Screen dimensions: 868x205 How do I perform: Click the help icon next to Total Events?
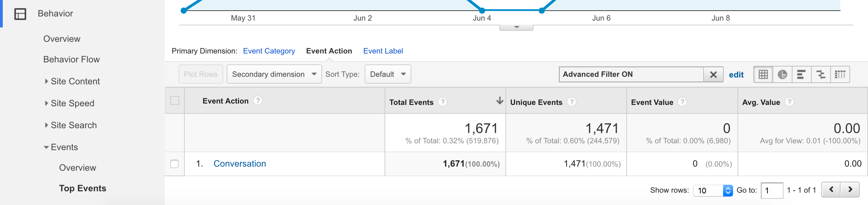pos(443,102)
